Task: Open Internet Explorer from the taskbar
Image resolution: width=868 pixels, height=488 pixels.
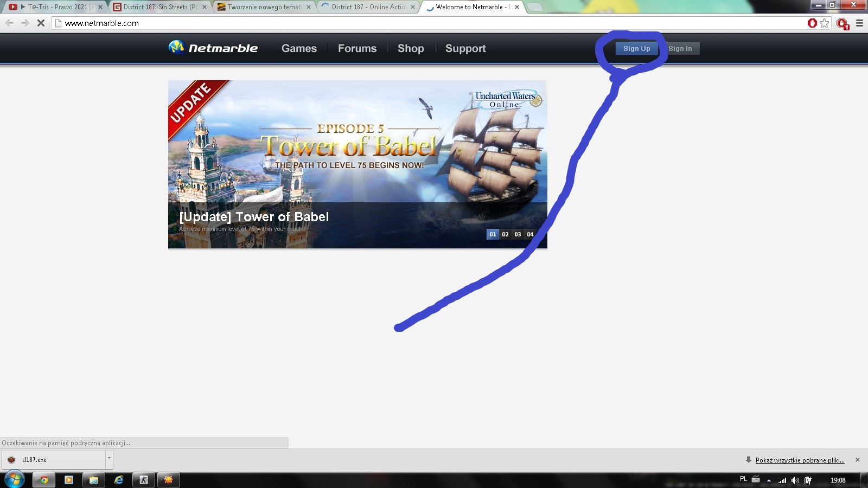Action: click(x=119, y=480)
